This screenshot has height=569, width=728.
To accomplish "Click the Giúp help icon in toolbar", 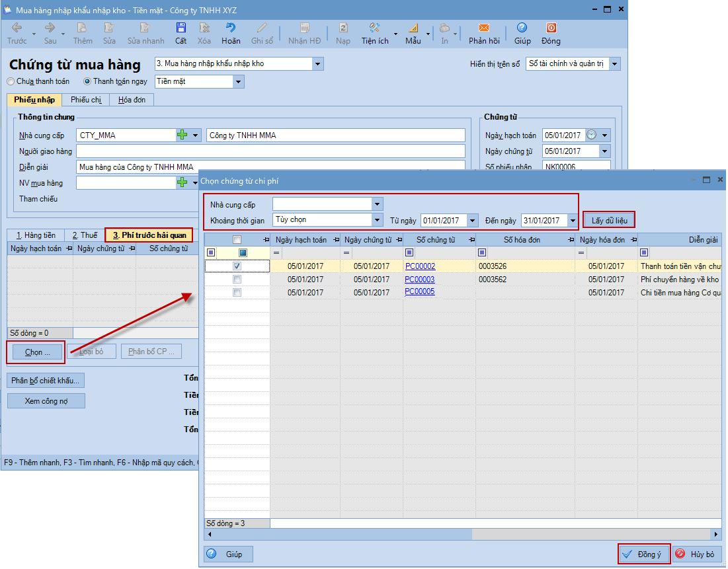I will 522,28.
